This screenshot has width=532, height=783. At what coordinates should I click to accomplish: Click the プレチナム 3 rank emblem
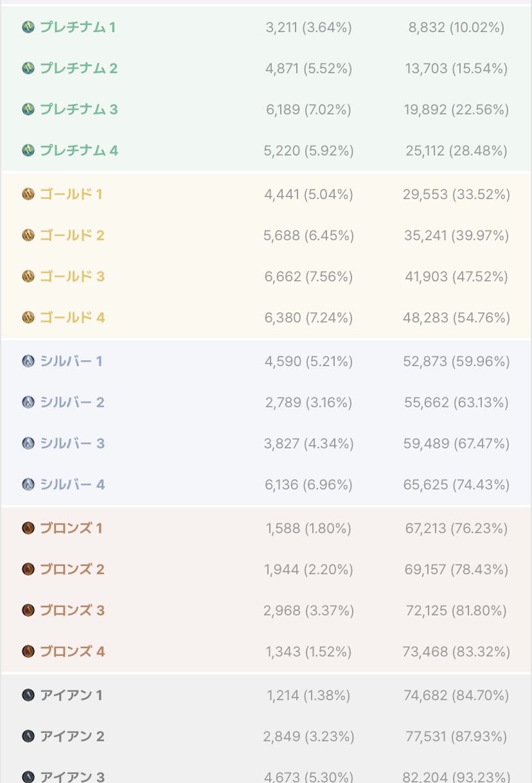coord(28,109)
